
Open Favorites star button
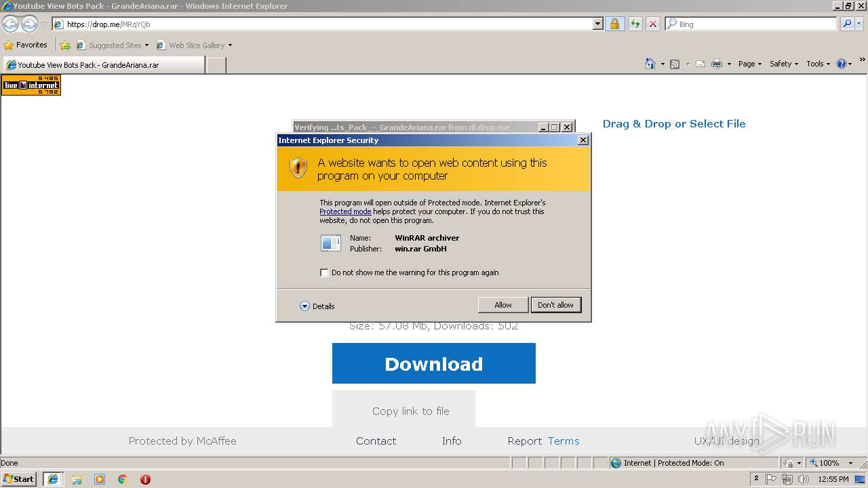click(x=26, y=45)
